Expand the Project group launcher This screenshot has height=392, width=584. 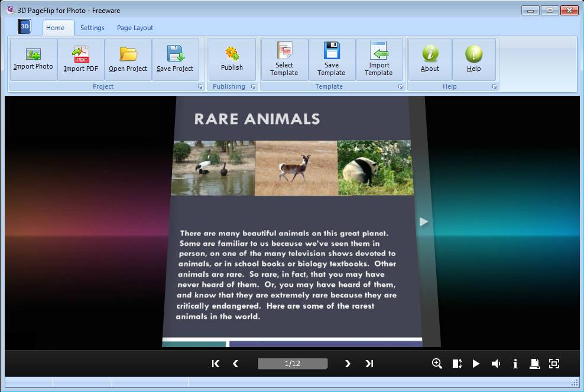pos(200,87)
